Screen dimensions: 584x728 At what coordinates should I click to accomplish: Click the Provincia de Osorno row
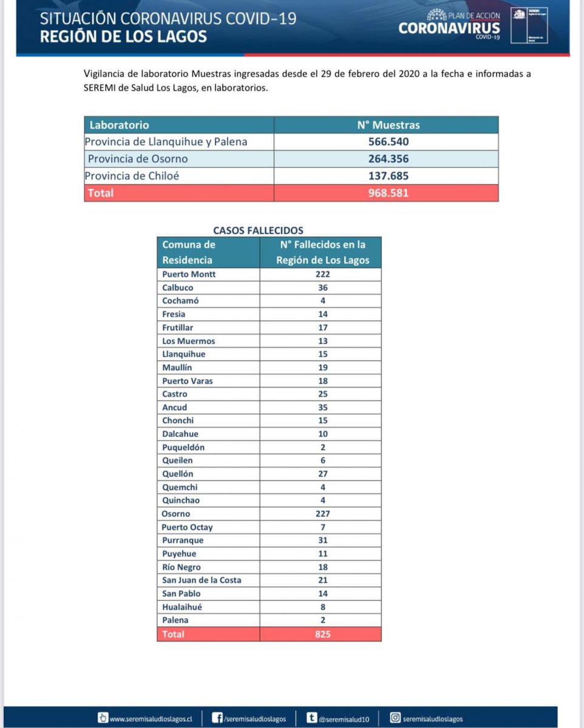tap(291, 159)
